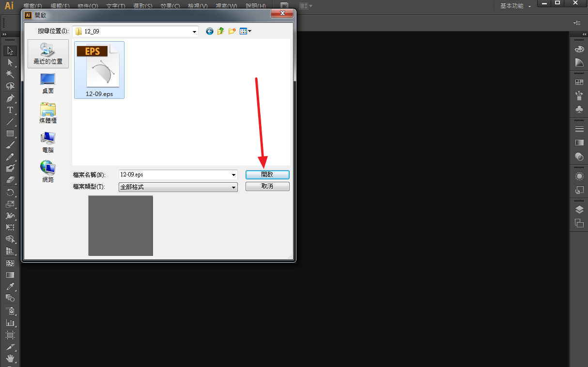Select the Paintbrush tool

[10, 145]
